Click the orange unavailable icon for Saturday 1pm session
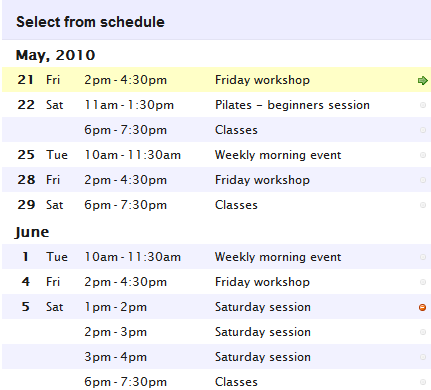The height and width of the screenshot is (390, 431). click(x=422, y=307)
